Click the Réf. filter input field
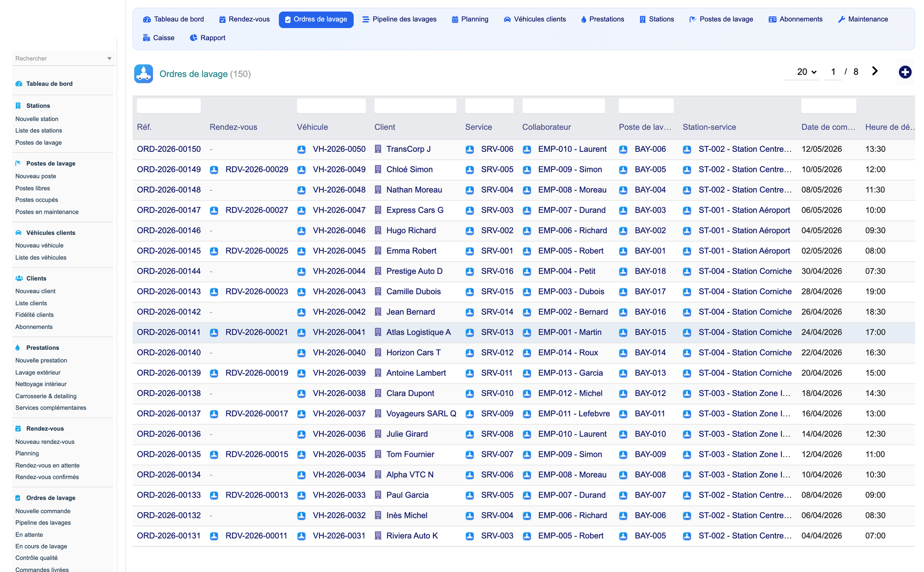 [169, 106]
